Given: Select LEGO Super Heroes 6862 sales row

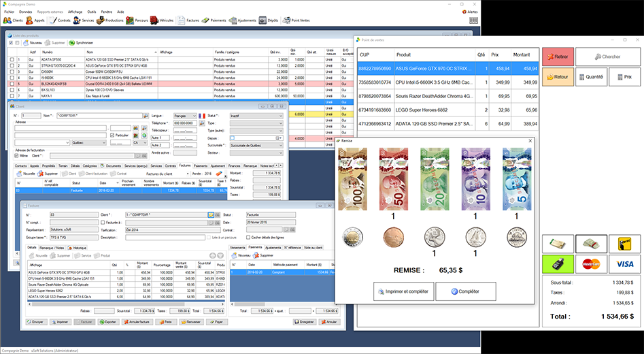Looking at the screenshot, I should 447,110.
